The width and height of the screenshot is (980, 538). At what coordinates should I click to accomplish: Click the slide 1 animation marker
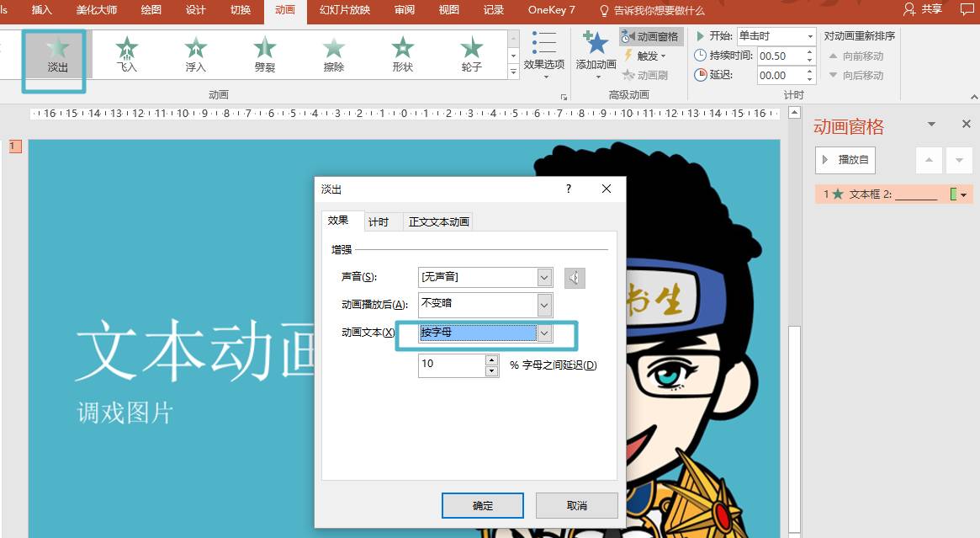click(15, 146)
